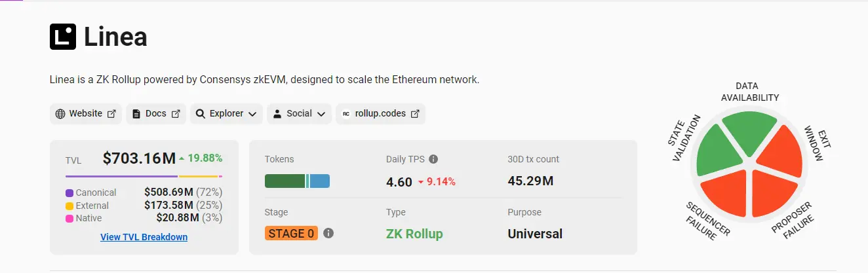Open View TVL Breakdown link
The width and height of the screenshot is (868, 273).
pyautogui.click(x=144, y=237)
